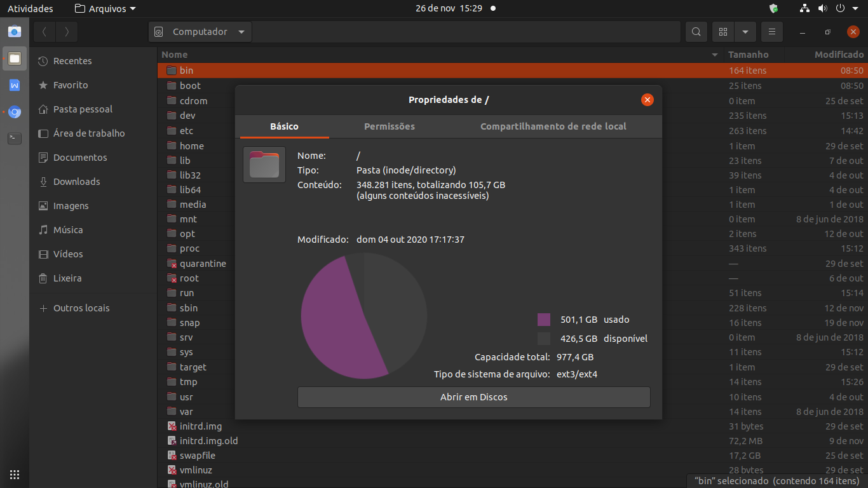868x488 pixels.
Task: Open Pasta pessoal in sidebar
Action: [93, 109]
